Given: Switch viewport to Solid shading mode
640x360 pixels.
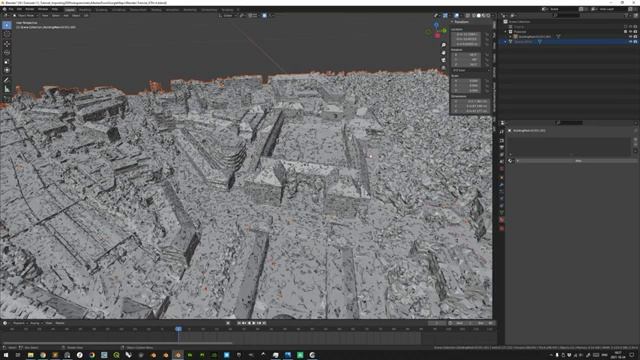Looking at the screenshot, I should point(478,16).
